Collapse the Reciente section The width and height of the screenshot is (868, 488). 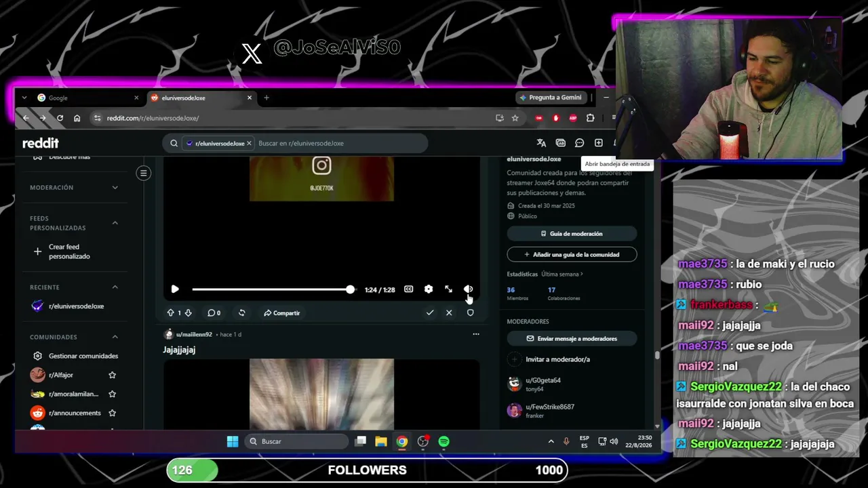click(x=115, y=287)
